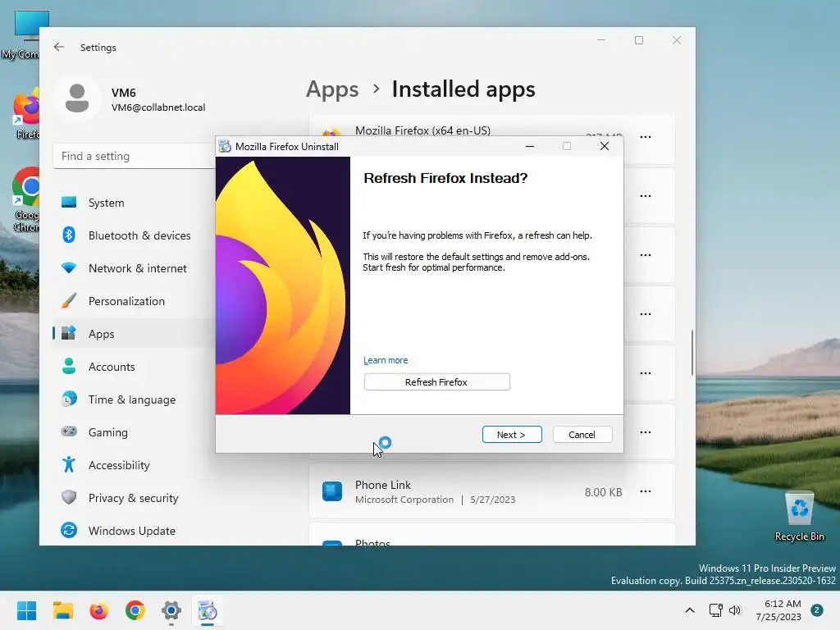
Task: Click the Time & language clock icon
Action: [69, 399]
